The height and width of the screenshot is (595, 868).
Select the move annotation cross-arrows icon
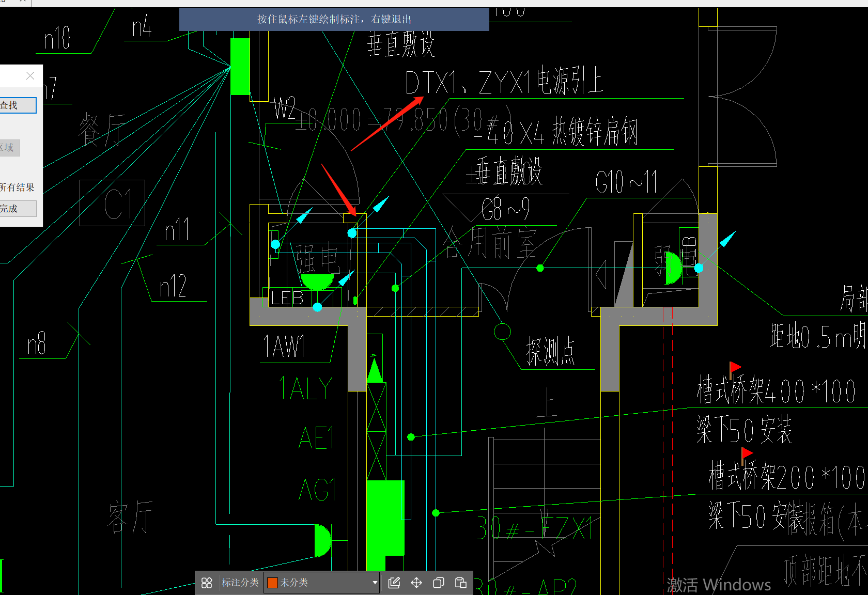tap(416, 583)
